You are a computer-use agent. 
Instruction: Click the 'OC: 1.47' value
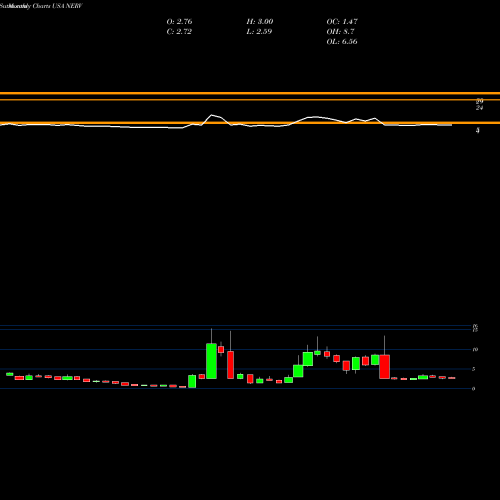pyautogui.click(x=342, y=22)
